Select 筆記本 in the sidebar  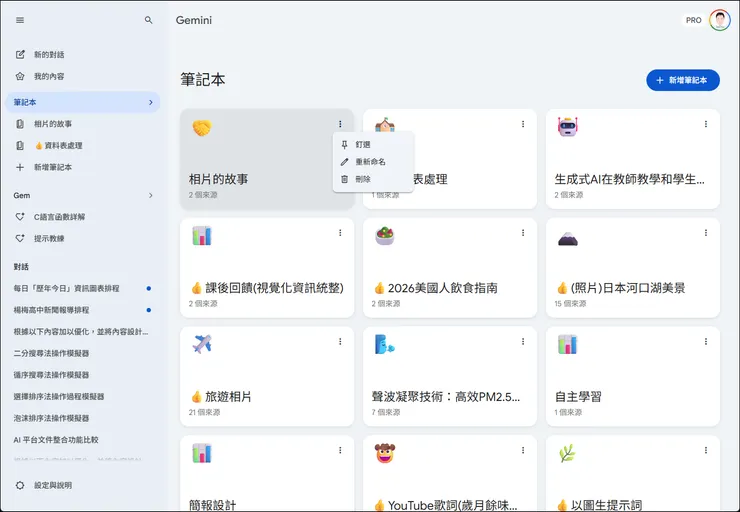click(x=83, y=102)
